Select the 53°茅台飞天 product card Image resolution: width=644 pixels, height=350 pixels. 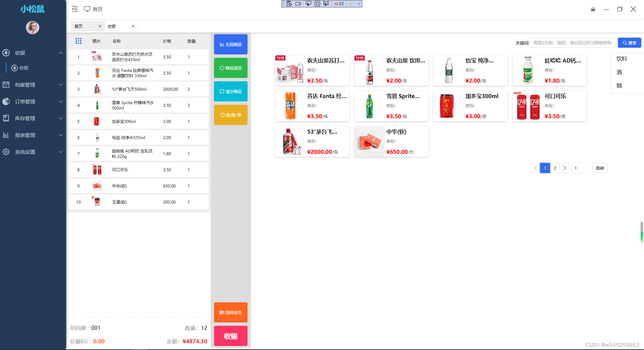click(312, 142)
